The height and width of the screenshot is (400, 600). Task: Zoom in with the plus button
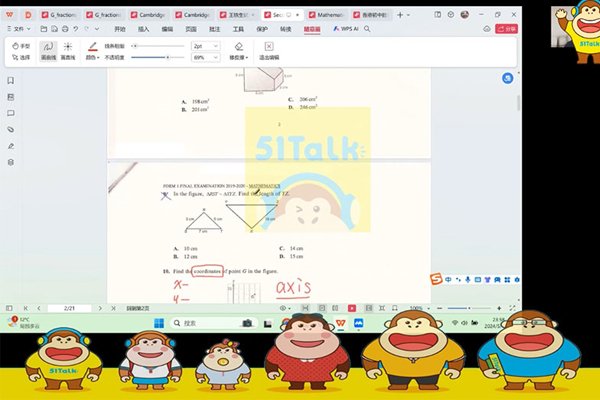[499, 308]
